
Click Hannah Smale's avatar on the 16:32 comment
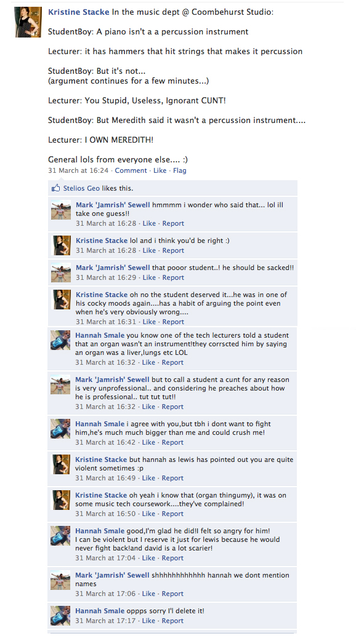60,340
